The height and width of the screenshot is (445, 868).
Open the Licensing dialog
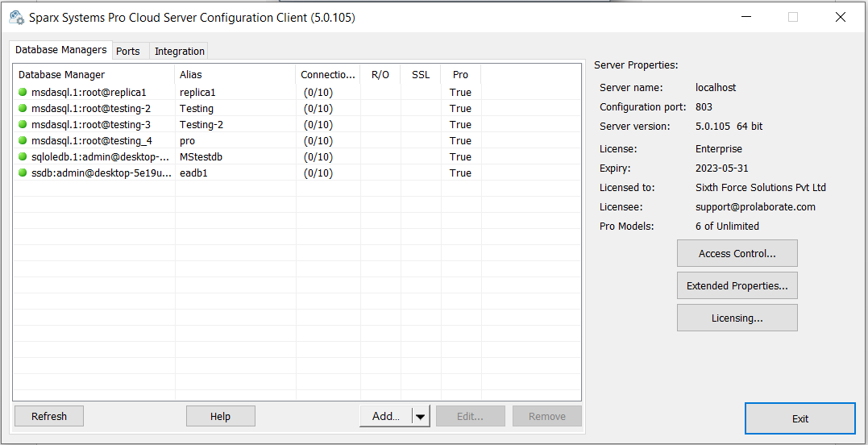pyautogui.click(x=737, y=318)
